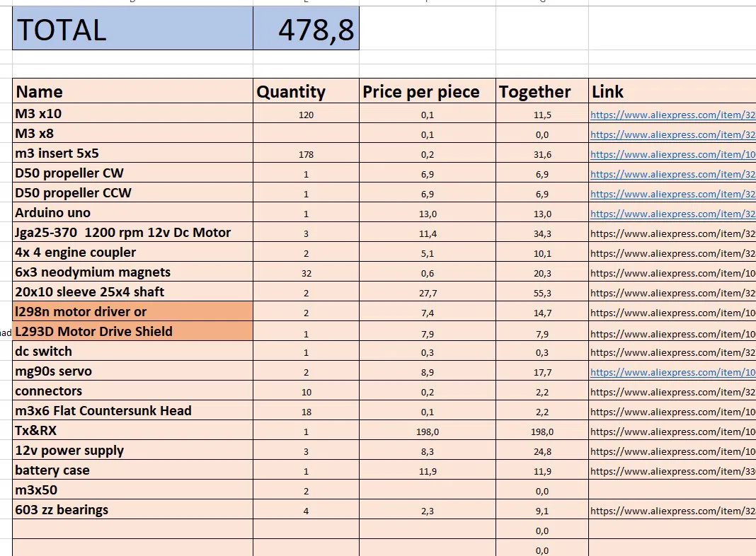Screen dimensions: 756x556
Task: Select the l298n motor driver or cell
Action: pos(132,312)
